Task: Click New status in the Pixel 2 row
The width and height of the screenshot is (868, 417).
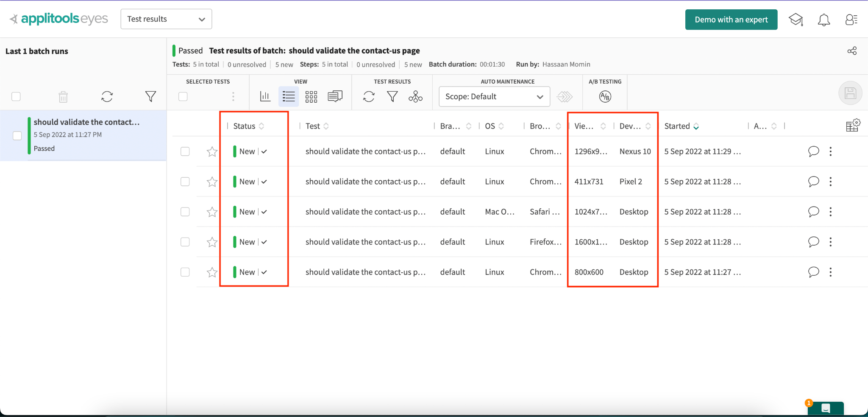Action: click(x=247, y=182)
